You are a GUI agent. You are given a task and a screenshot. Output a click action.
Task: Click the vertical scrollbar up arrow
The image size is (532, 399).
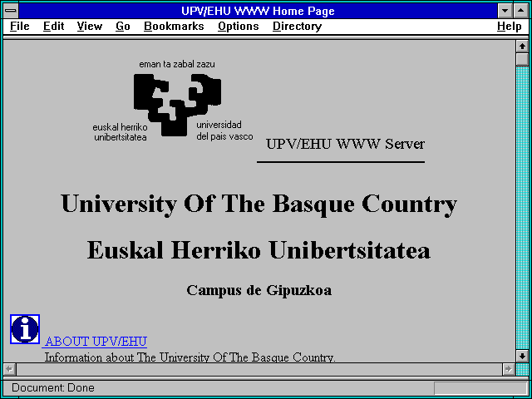pyautogui.click(x=522, y=47)
